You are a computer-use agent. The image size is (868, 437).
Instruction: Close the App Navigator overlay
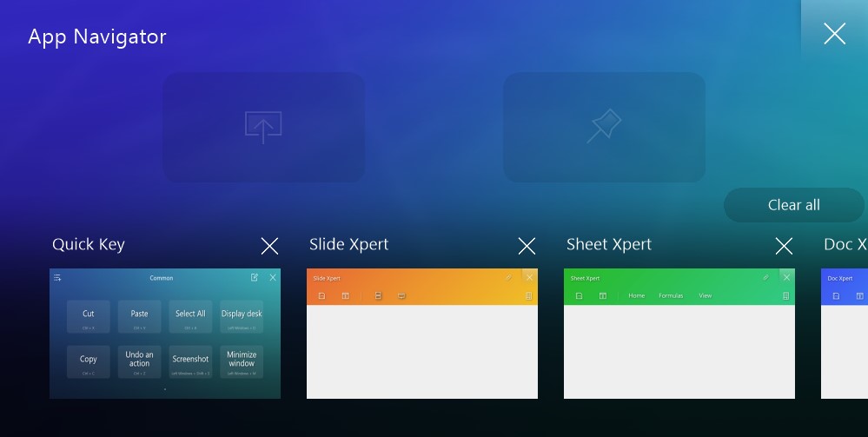tap(834, 34)
